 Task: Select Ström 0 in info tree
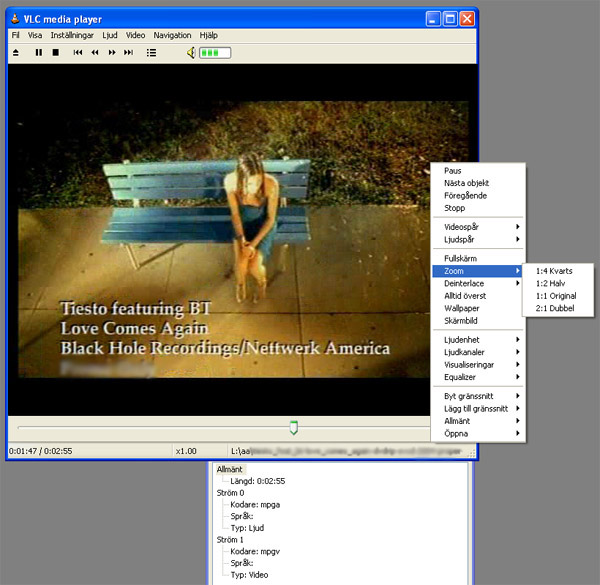click(230, 493)
